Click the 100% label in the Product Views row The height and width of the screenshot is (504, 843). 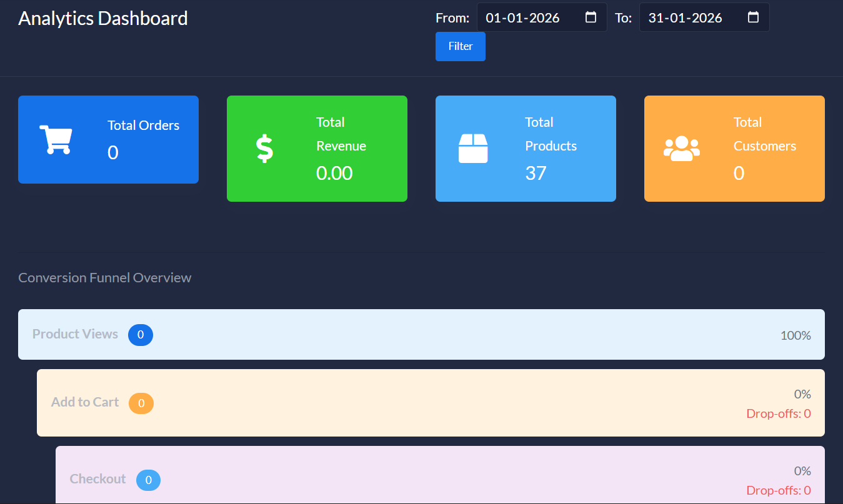[795, 335]
